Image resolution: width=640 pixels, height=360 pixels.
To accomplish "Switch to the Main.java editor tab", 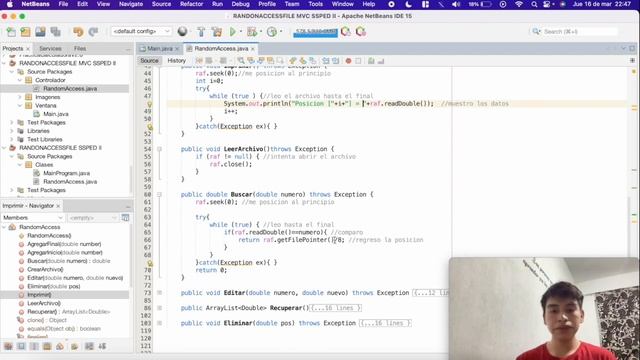I will click(x=160, y=48).
